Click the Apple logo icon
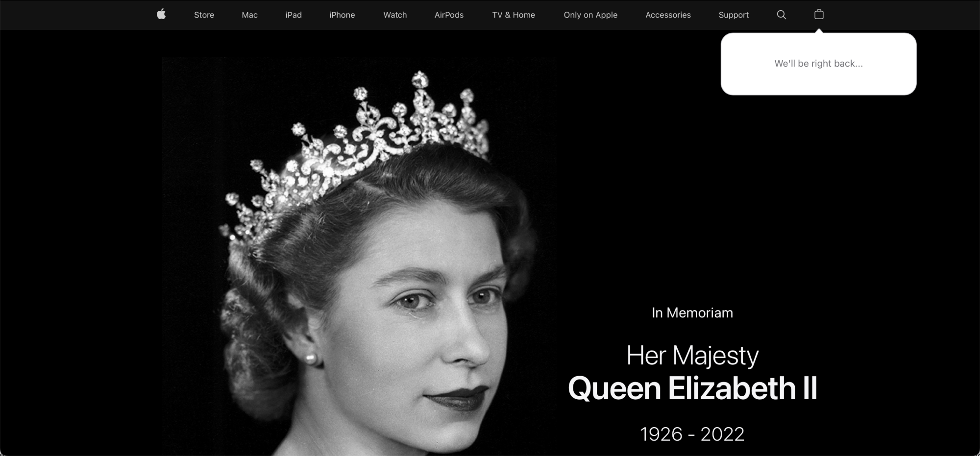Viewport: 980px width, 456px height. 161,14
